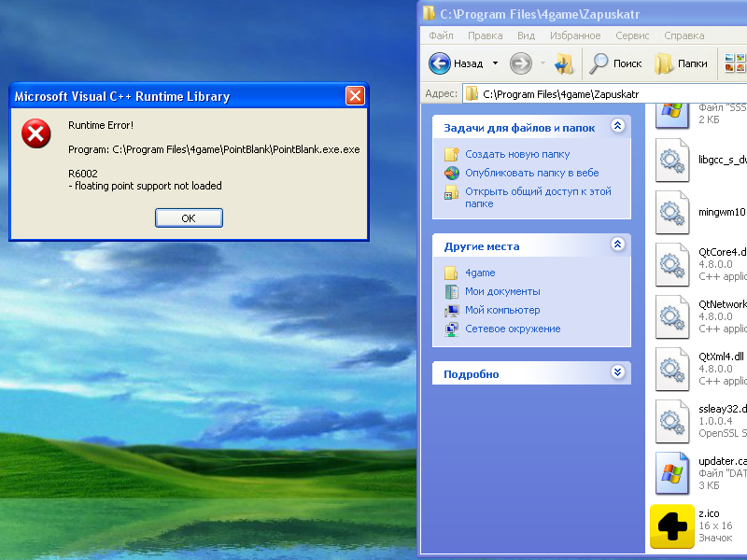Click Создать новую папку link

click(x=517, y=154)
